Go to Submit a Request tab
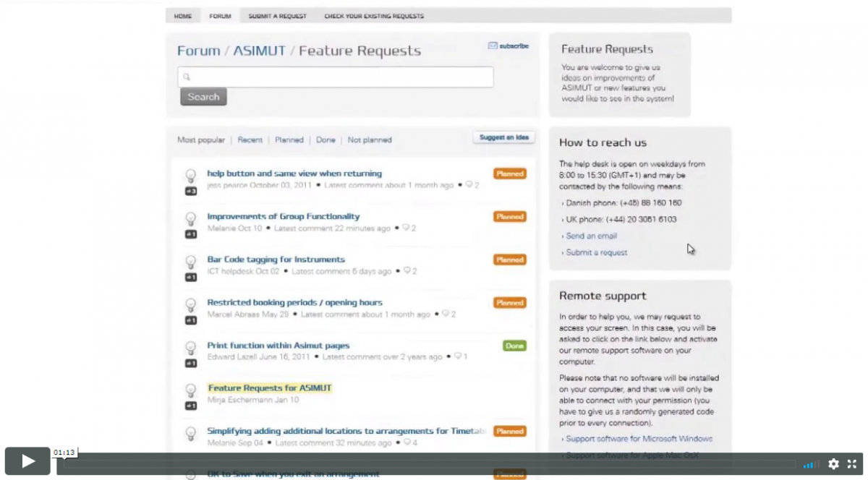868x480 pixels. (x=277, y=16)
